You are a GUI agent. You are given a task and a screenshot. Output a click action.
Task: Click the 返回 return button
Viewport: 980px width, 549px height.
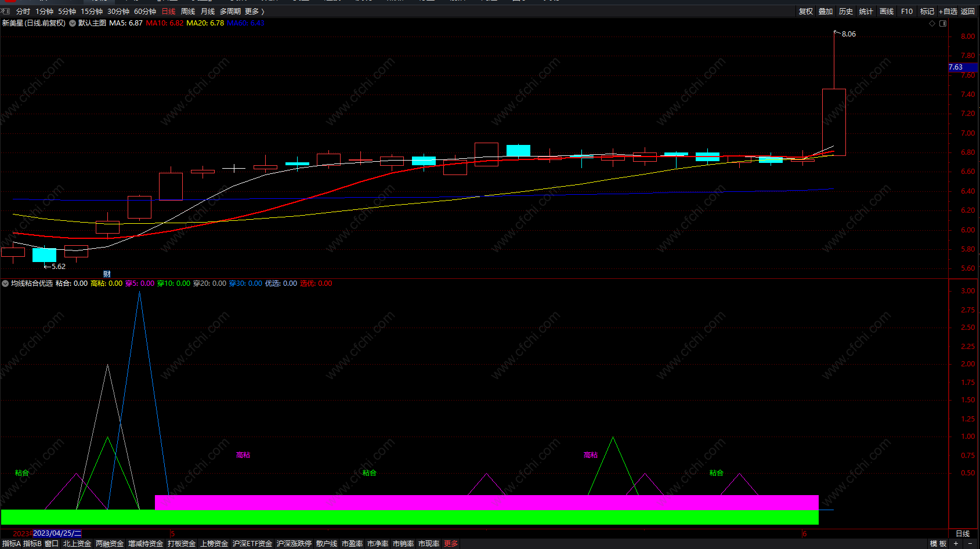(x=968, y=12)
